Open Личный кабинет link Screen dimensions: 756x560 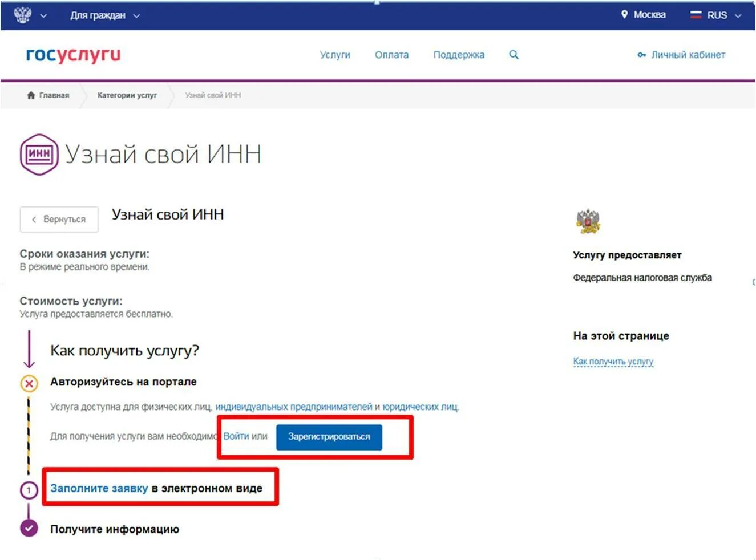pos(688,55)
